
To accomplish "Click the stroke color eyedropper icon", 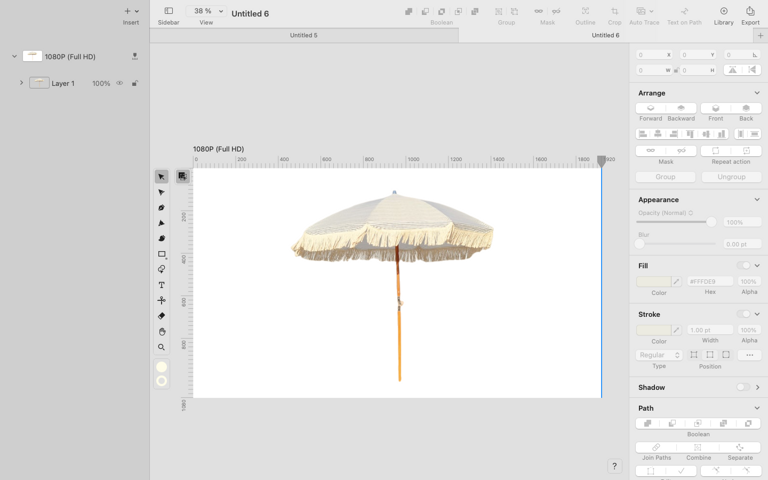I will click(x=676, y=330).
